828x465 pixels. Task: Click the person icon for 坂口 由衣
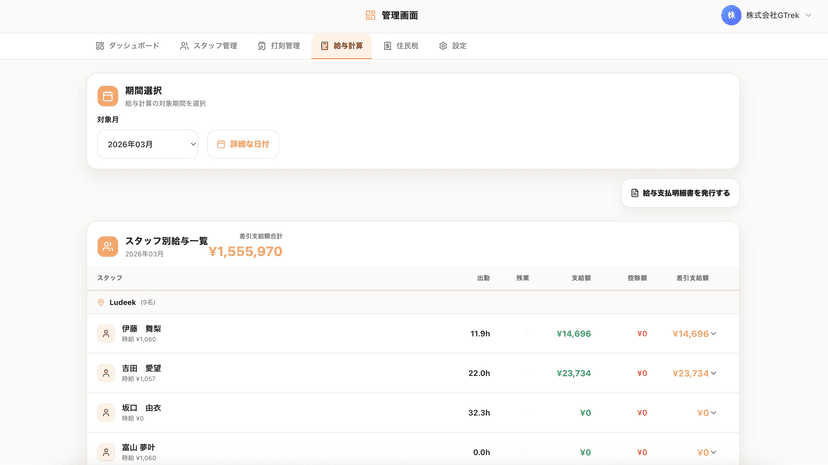click(x=106, y=413)
